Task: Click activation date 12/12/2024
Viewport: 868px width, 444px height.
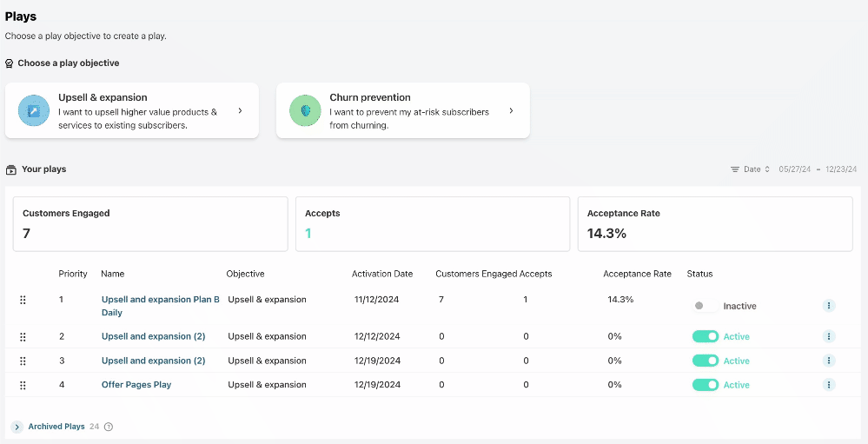Action: click(x=378, y=336)
